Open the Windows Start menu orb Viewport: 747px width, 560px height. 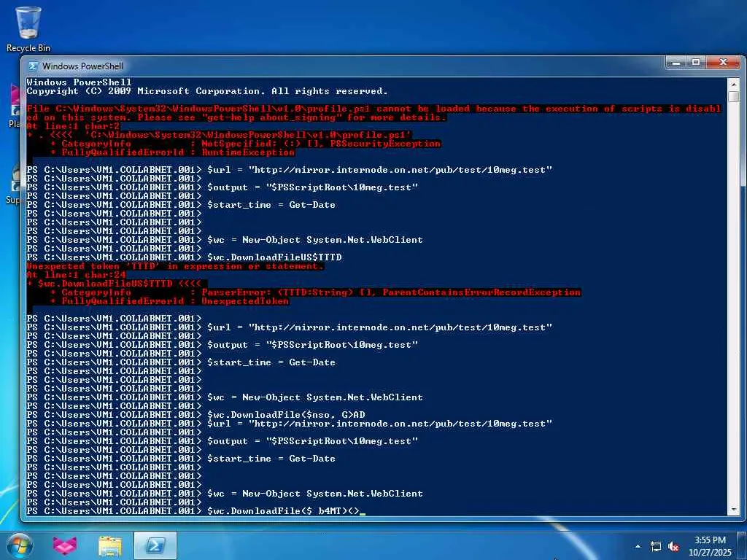pyautogui.click(x=20, y=545)
